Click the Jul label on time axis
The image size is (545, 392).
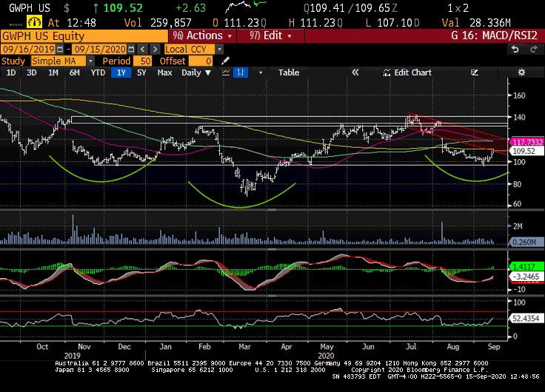(x=411, y=347)
